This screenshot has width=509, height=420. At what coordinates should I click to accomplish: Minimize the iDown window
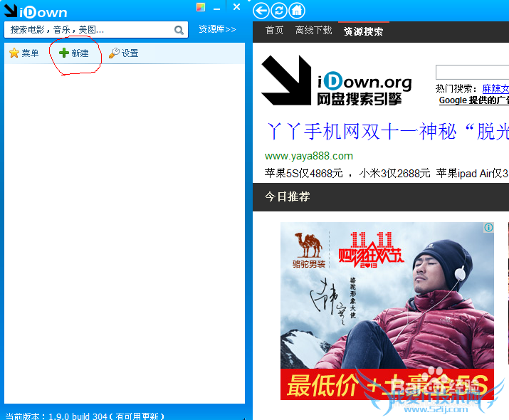coord(217,9)
